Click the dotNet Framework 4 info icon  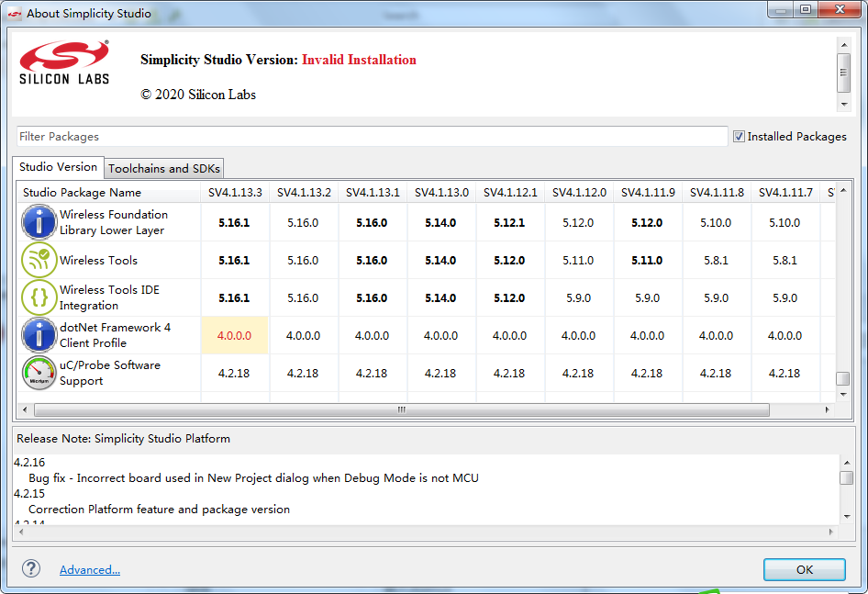coord(39,335)
